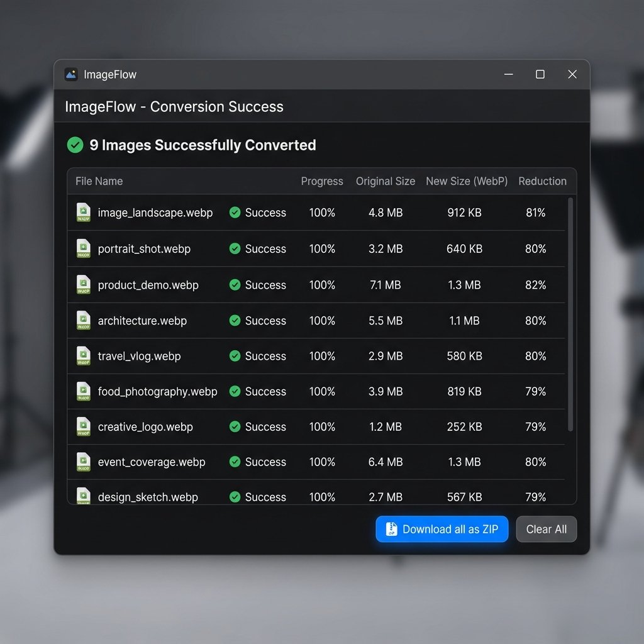644x644 pixels.
Task: Click the 3.9 MB original size cell
Action: point(386,391)
